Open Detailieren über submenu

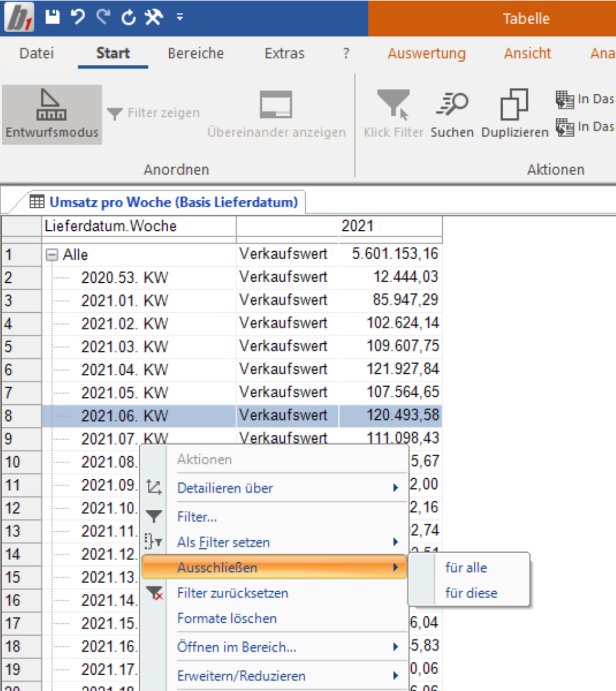coord(274,488)
